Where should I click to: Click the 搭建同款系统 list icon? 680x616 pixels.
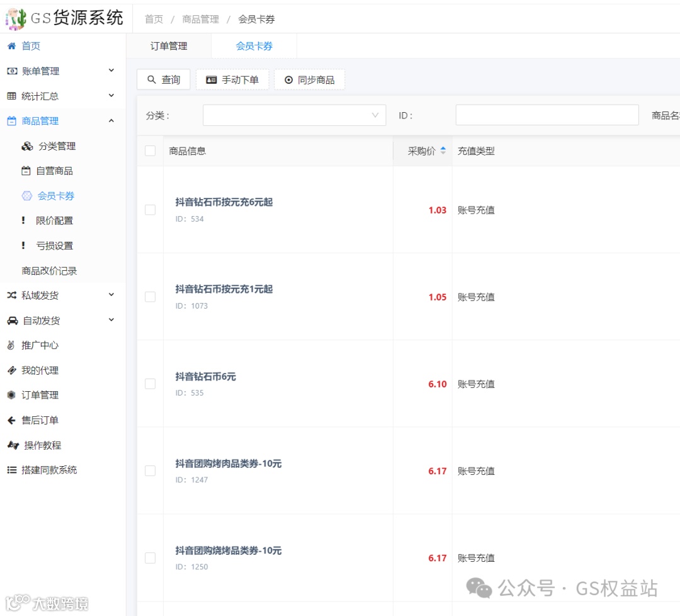coord(12,470)
